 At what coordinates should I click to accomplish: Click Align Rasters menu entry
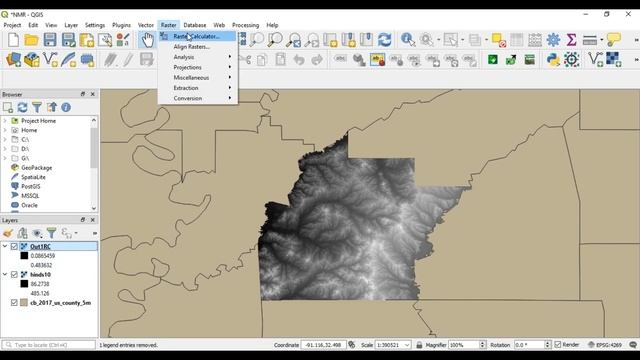(x=198, y=47)
